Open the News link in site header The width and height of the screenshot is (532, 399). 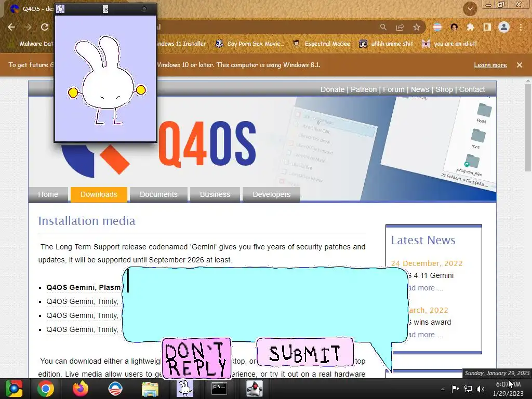[420, 89]
